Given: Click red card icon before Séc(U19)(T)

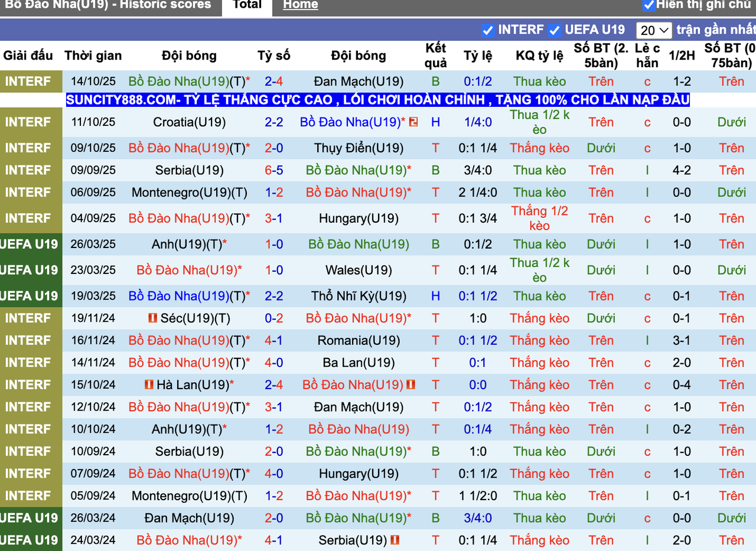Looking at the screenshot, I should (152, 318).
